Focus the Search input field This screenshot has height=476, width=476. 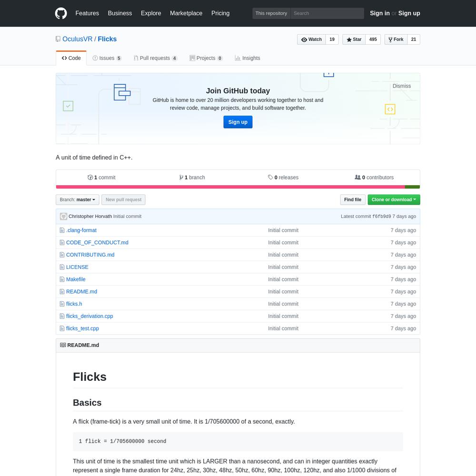pos(327,13)
